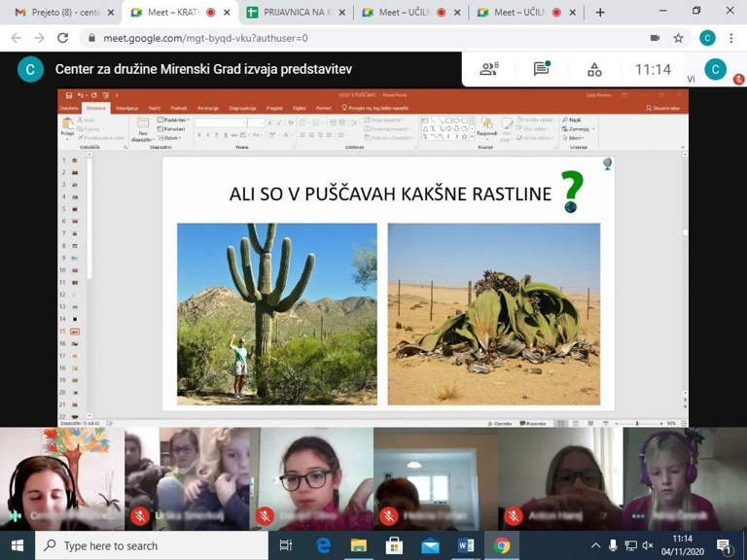The width and height of the screenshot is (747, 560).
Task: Click the Undo arrow in PowerPoint
Action: pos(80,95)
